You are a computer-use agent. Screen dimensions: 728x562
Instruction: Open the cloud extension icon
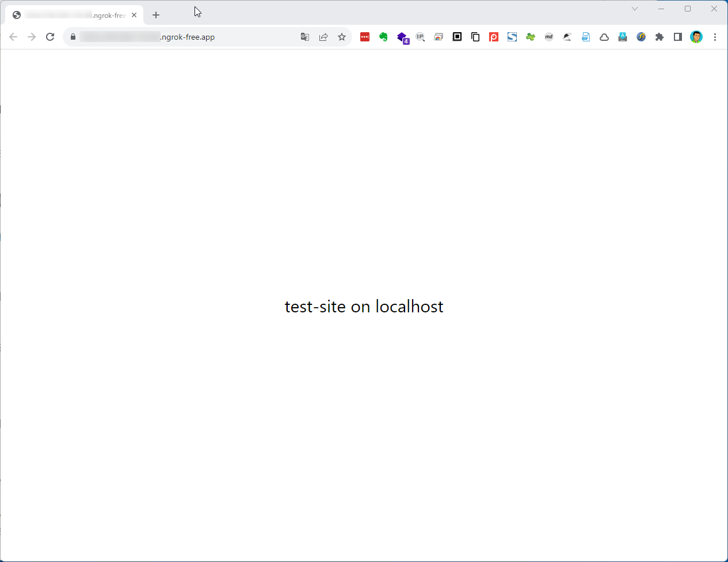[604, 37]
